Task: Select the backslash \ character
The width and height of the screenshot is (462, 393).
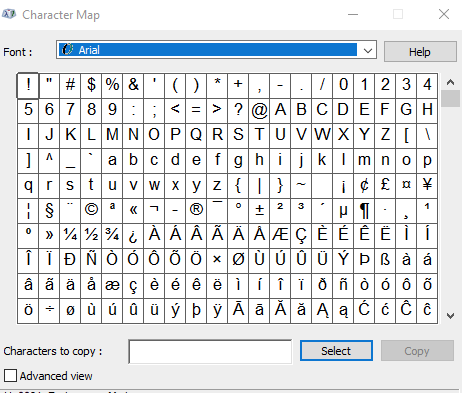Action: 427,136
